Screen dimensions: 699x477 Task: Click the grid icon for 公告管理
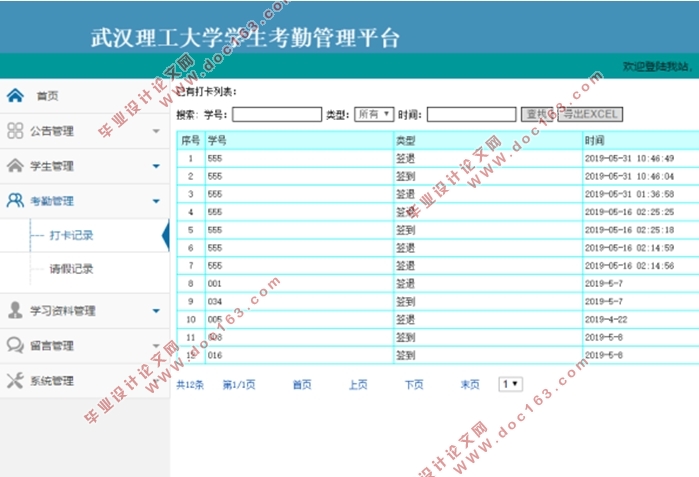coord(15,131)
